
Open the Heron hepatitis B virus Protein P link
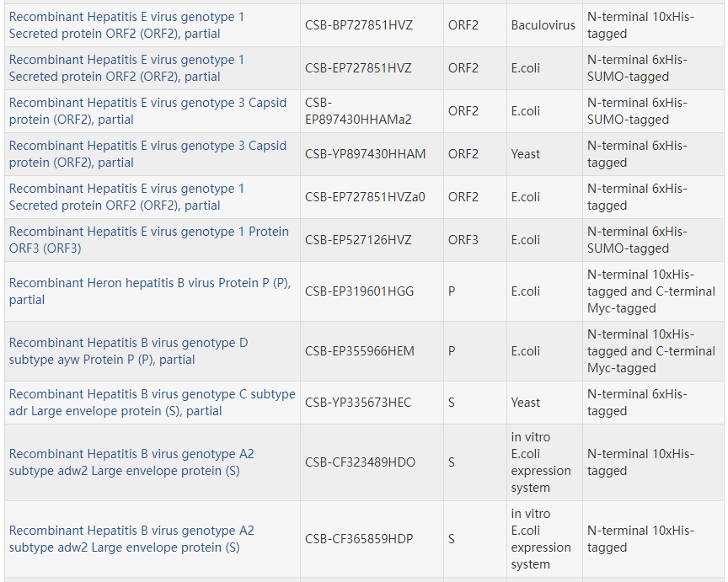click(x=149, y=283)
